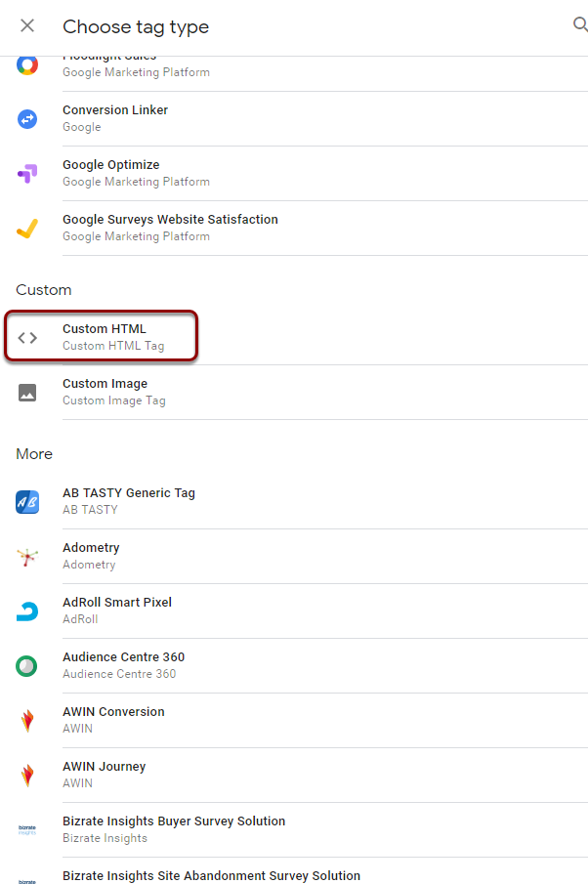This screenshot has height=884, width=588.
Task: Click the Adometry logo icon
Action: click(x=27, y=557)
